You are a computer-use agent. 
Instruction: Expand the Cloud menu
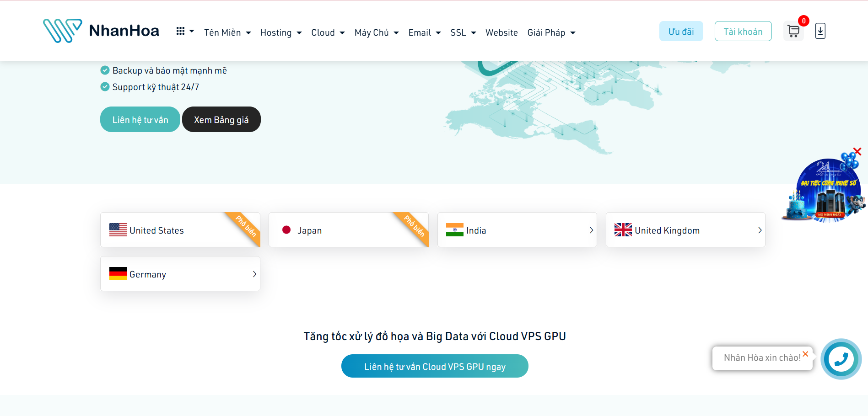pos(328,32)
